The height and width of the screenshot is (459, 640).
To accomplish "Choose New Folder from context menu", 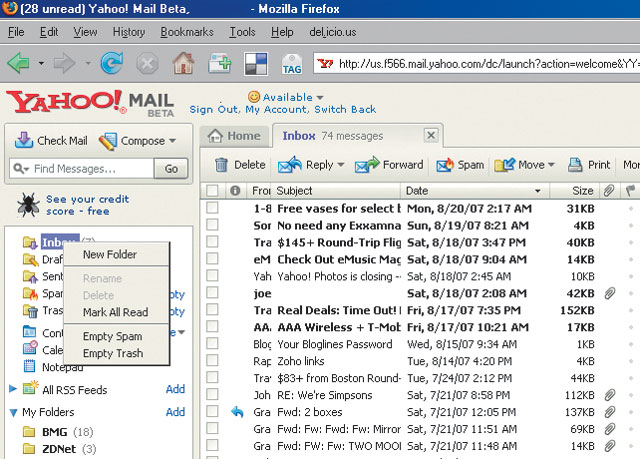I will click(x=117, y=255).
